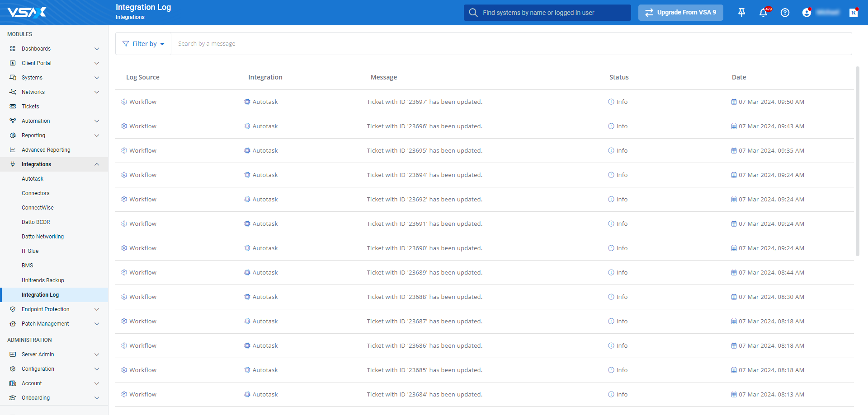The width and height of the screenshot is (868, 415).
Task: Select Integration Log in sidebar
Action: 54,295
